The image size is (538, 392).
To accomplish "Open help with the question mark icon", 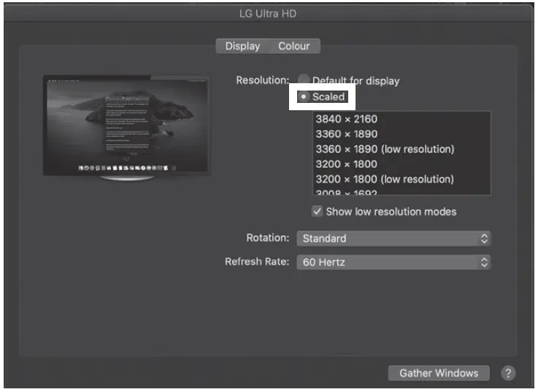I will coord(508,373).
